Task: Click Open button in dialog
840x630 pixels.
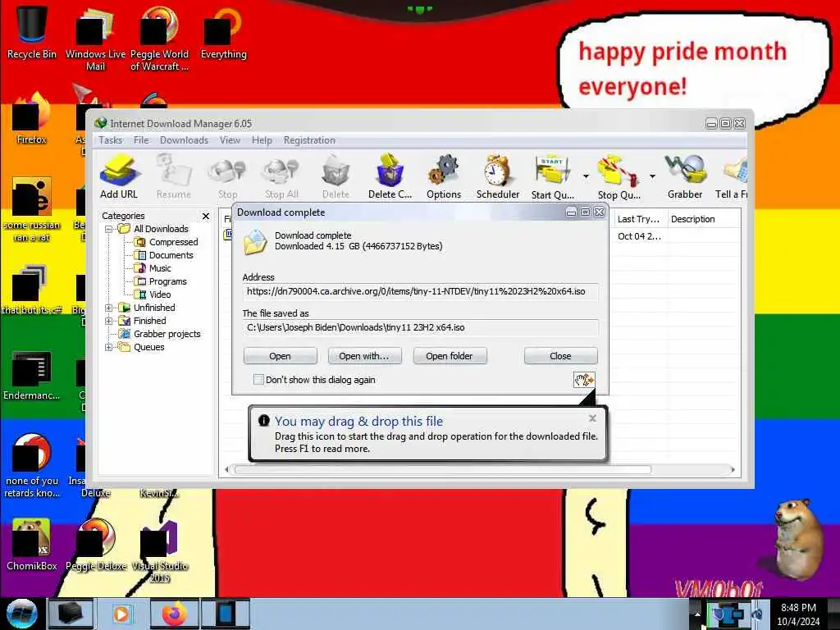Action: coord(281,356)
